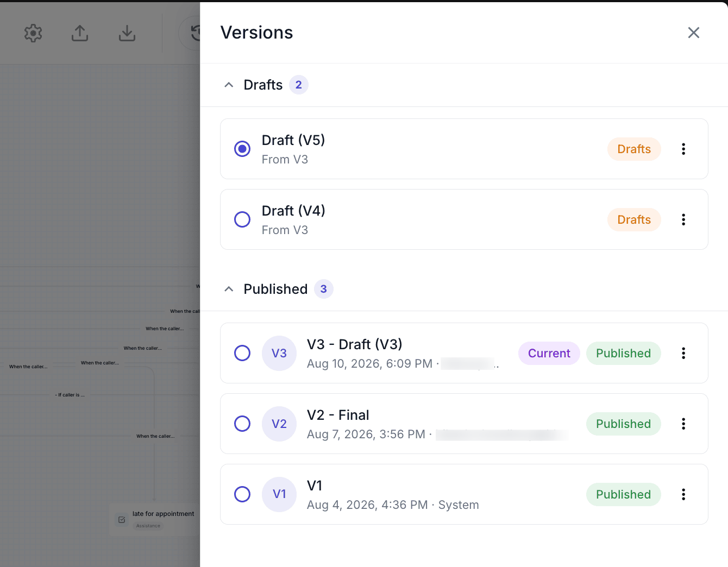Click the Published tag on V1
Image resolution: width=728 pixels, height=567 pixels.
624,494
